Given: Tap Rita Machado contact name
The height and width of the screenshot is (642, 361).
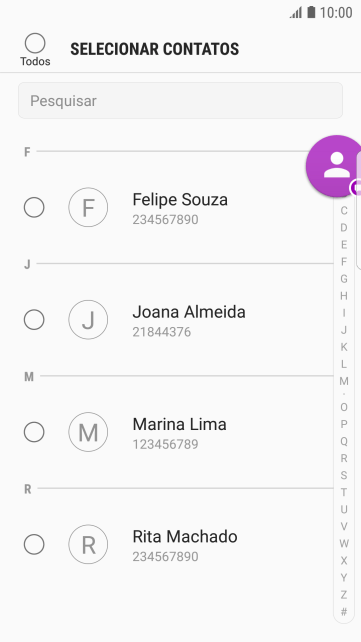Looking at the screenshot, I should (185, 537).
